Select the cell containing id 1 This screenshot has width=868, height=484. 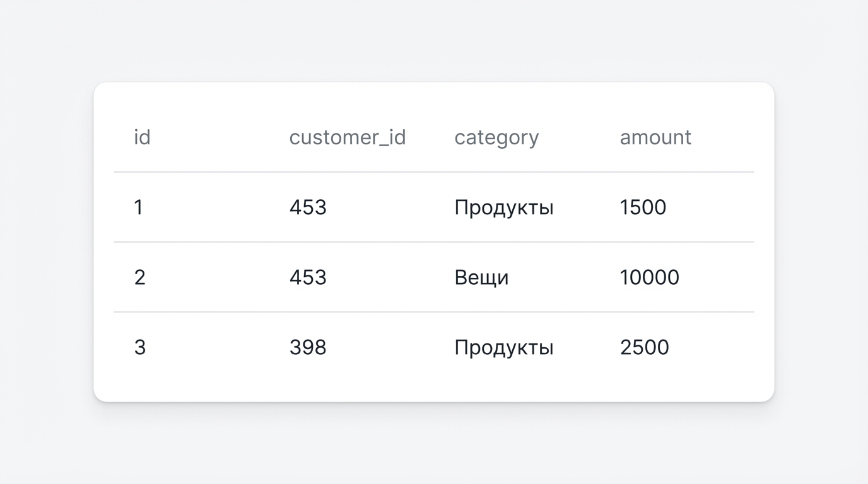(x=139, y=207)
